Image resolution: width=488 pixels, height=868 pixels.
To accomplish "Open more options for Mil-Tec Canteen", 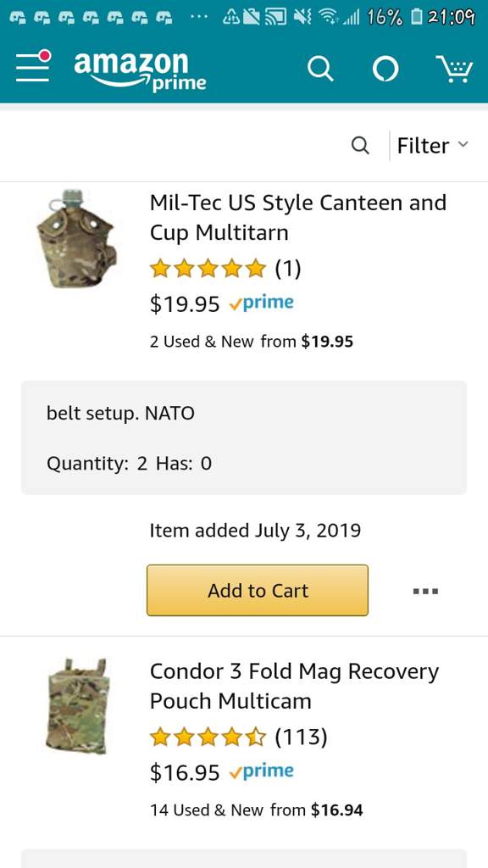I will tap(425, 591).
